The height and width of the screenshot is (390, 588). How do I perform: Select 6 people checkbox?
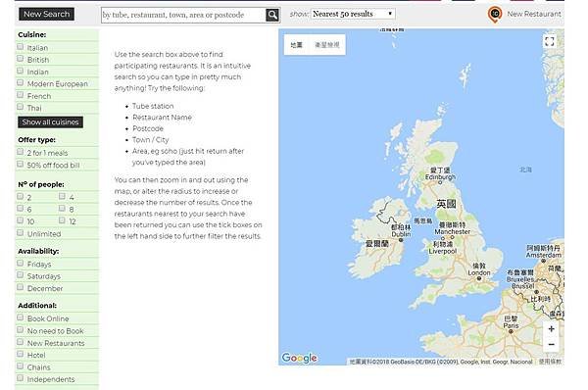(x=21, y=209)
